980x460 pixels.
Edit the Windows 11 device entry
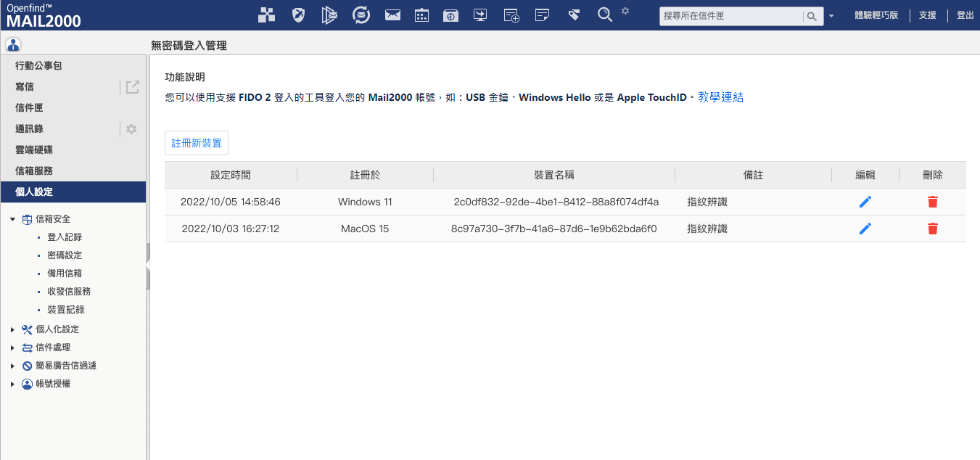coord(865,202)
